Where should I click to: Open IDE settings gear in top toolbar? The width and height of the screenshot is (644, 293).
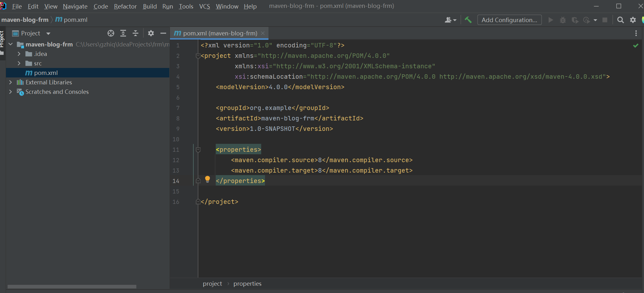[633, 20]
